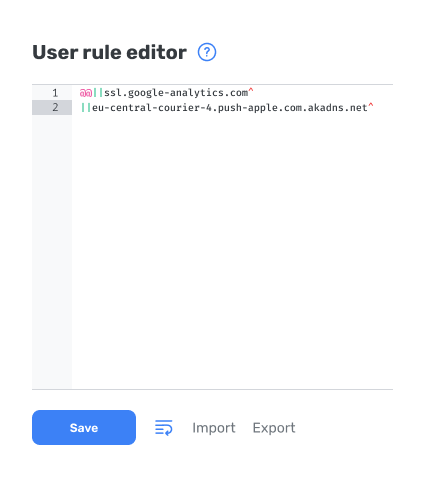This screenshot has height=482, width=425.
Task: Click the green pipes on line 1
Action: coord(98,93)
